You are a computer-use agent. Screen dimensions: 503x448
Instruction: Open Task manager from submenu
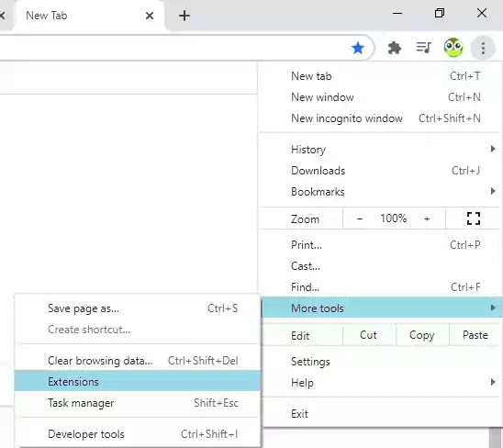click(138, 403)
